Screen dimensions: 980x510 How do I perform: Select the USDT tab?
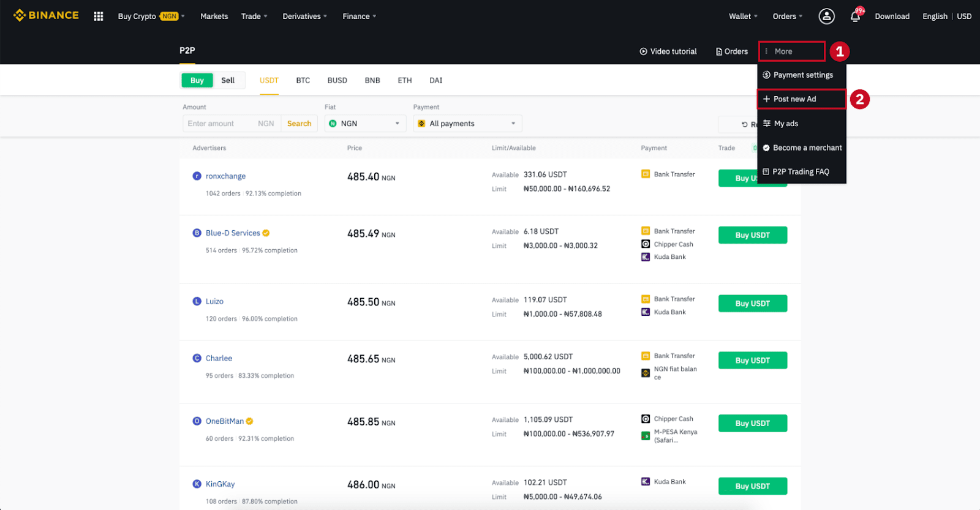click(269, 80)
